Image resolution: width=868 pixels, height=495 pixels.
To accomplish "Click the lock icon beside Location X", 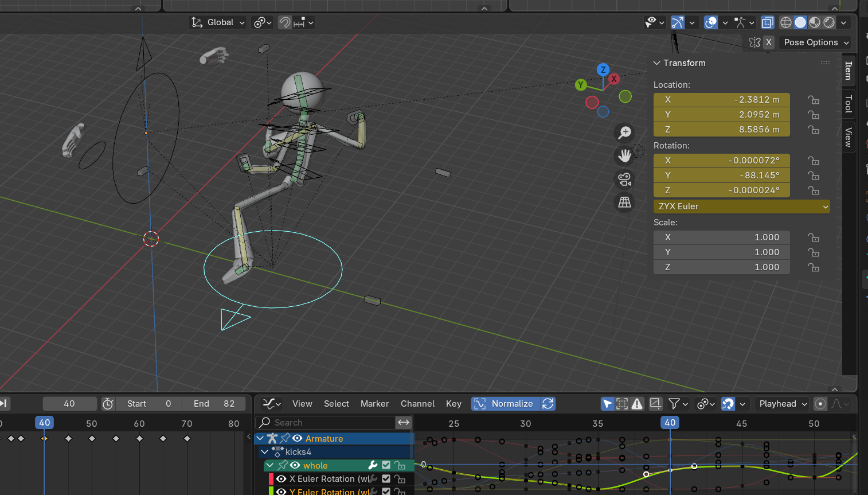I will (814, 100).
